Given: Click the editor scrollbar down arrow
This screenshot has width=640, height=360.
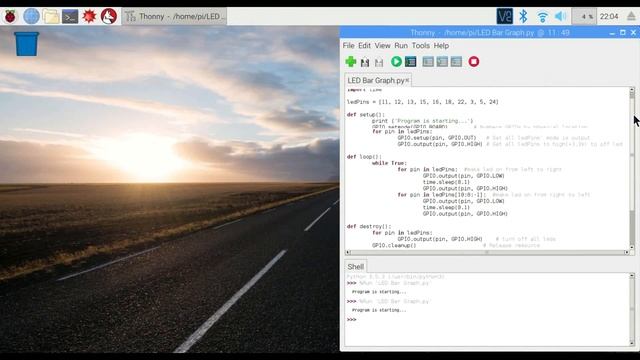Looking at the screenshot, I should [632, 247].
